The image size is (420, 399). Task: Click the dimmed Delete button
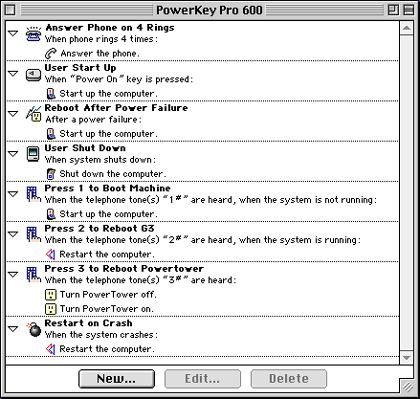(289, 379)
